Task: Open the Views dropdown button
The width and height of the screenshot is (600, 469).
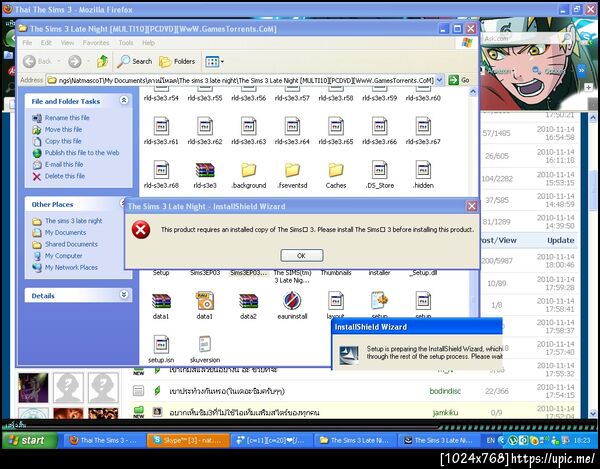Action: coord(214,61)
